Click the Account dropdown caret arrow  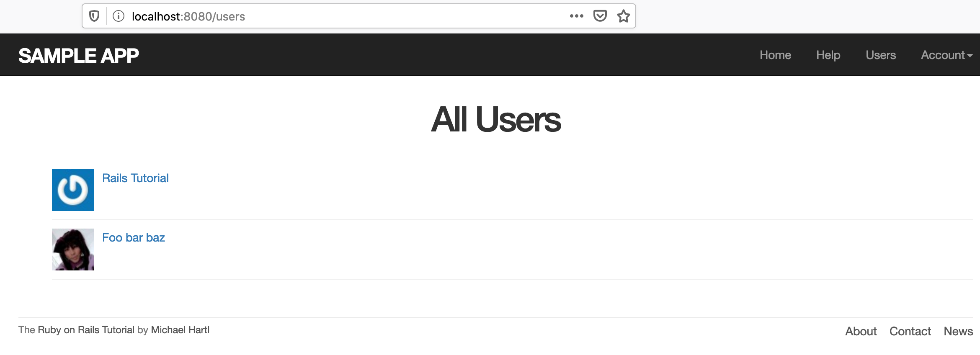click(x=970, y=56)
